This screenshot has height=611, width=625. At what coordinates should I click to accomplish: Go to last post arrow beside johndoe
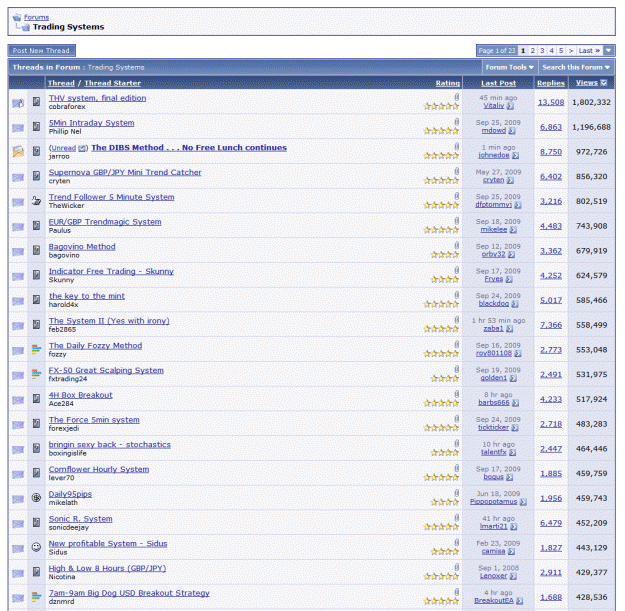[515, 155]
